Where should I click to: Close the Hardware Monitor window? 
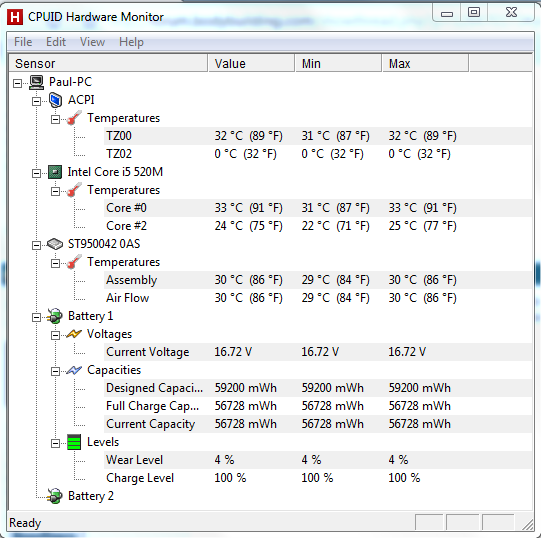pyautogui.click(x=511, y=12)
